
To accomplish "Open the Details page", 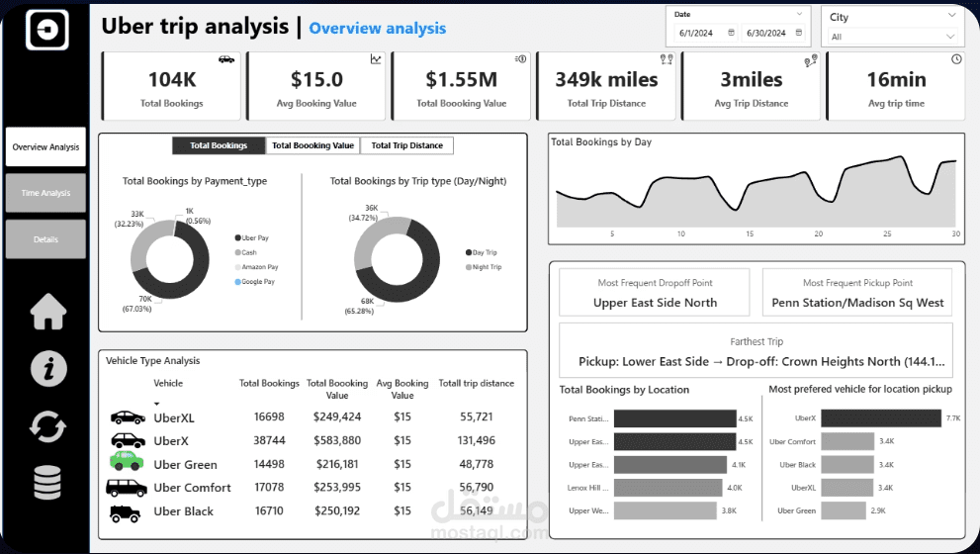I will pos(45,239).
